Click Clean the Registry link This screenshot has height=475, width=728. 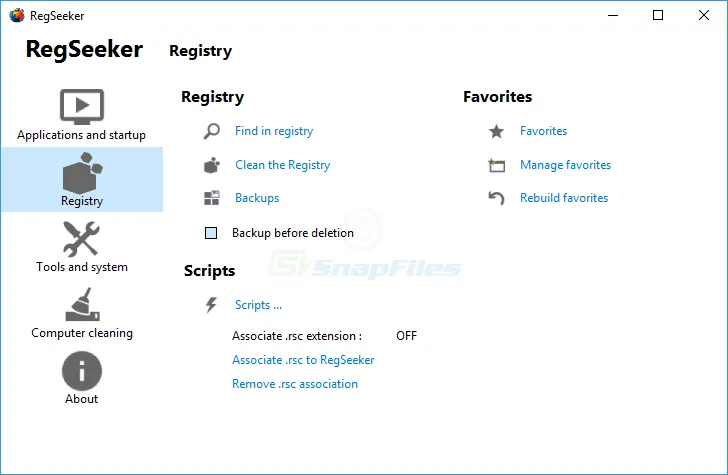pyautogui.click(x=282, y=165)
